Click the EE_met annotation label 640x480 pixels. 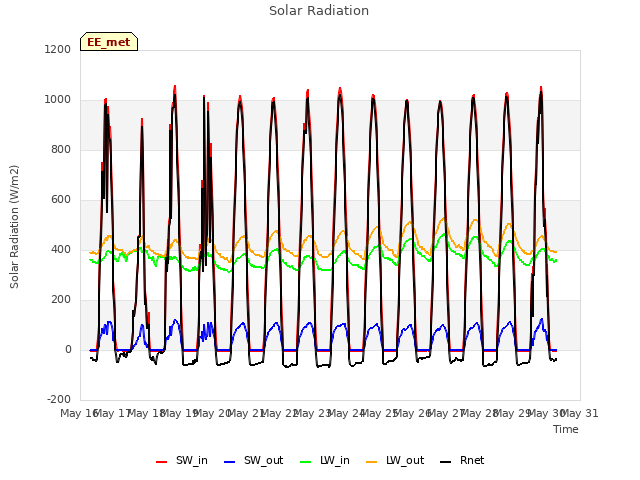coord(109,42)
